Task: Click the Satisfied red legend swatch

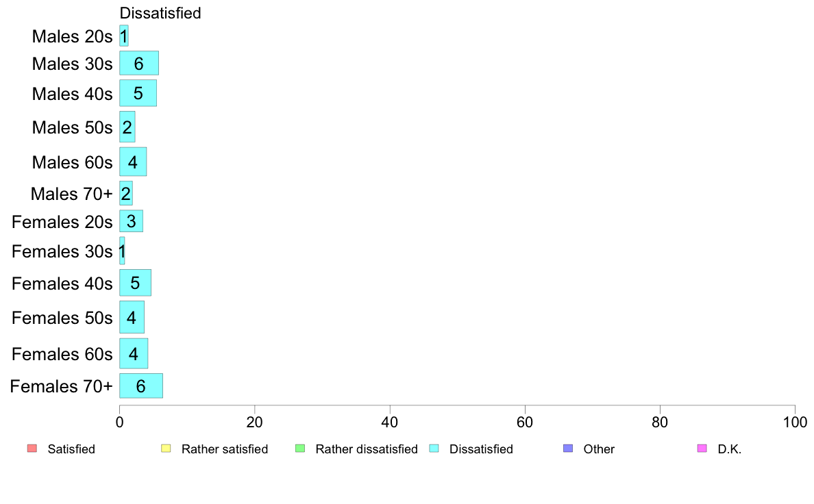Action: pos(32,449)
